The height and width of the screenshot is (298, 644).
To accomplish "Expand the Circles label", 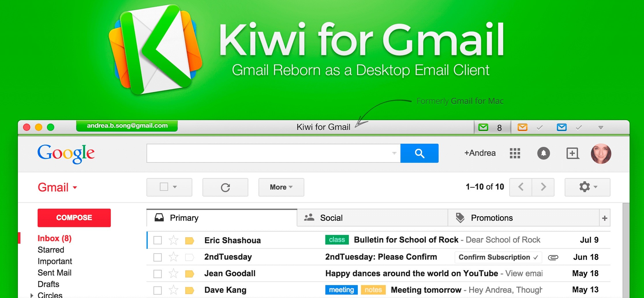I will tap(32, 295).
